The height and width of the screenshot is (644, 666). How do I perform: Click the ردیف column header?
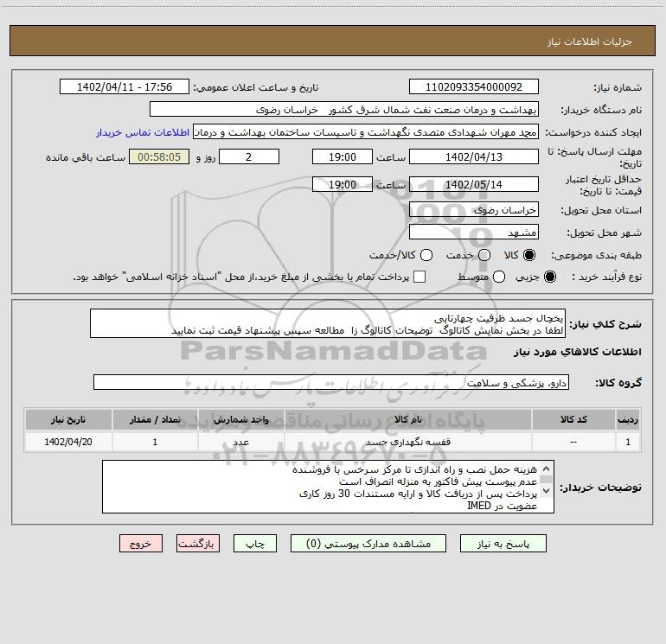pos(628,419)
